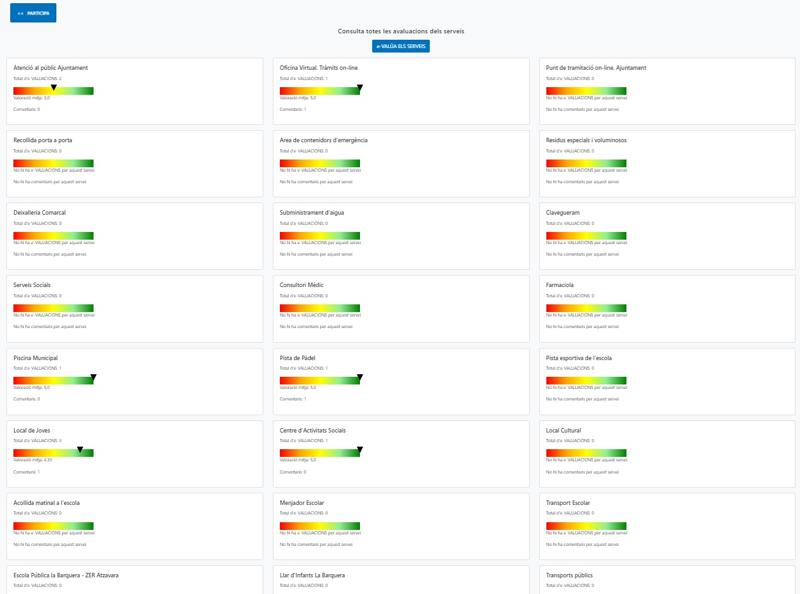Screen dimensions: 800x594
Task: Click the 'Local de Joves' title
Action: click(x=32, y=431)
